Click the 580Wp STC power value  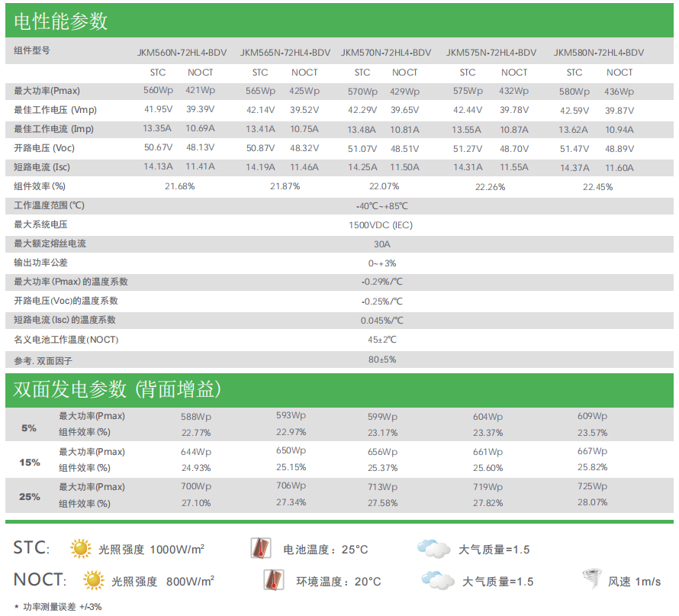pyautogui.click(x=574, y=92)
